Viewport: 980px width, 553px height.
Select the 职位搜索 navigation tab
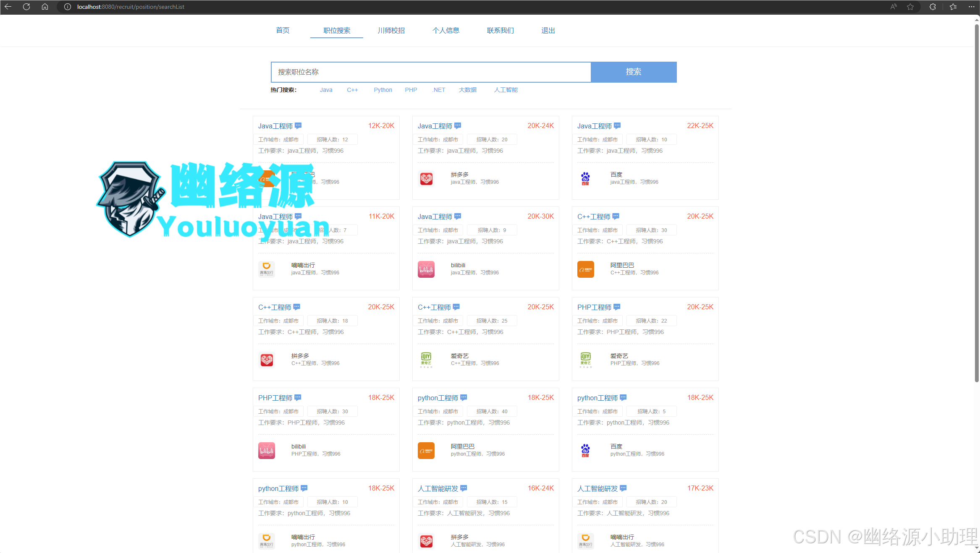337,30
